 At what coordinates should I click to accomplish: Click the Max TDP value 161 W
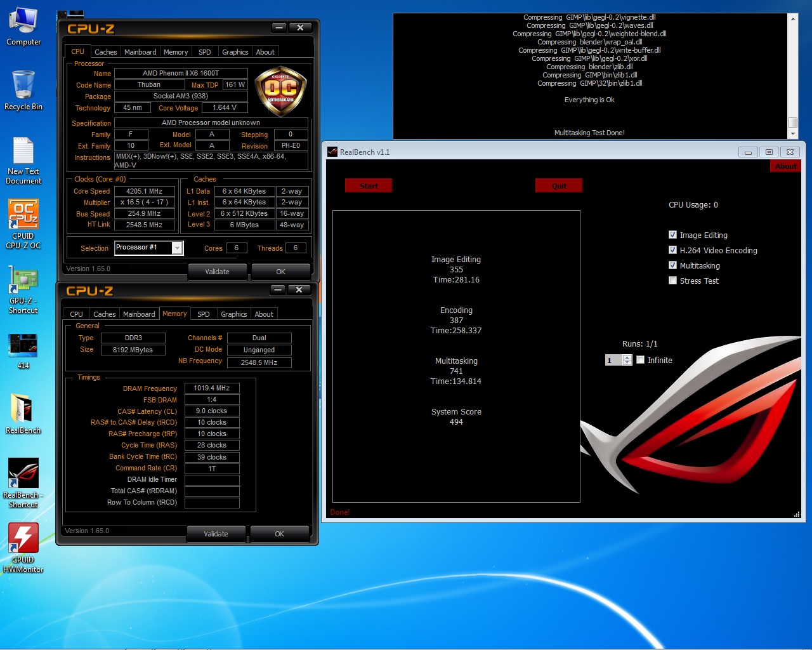click(235, 85)
